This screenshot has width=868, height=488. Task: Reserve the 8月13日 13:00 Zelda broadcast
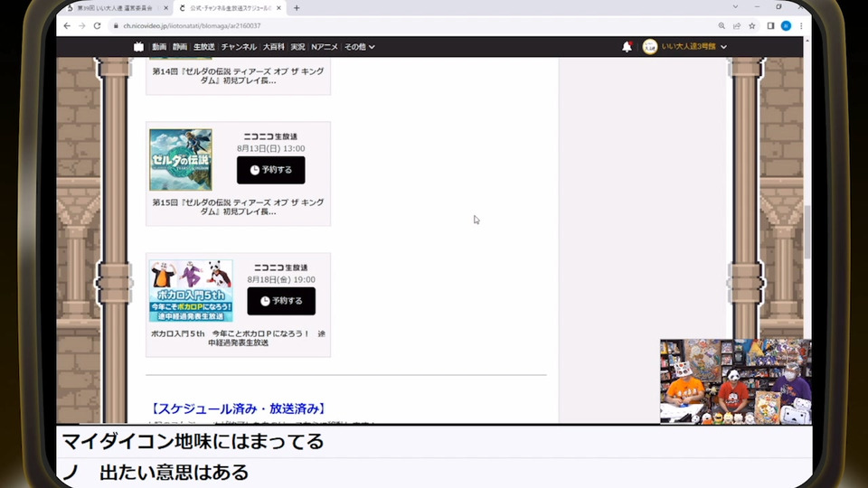pos(270,170)
